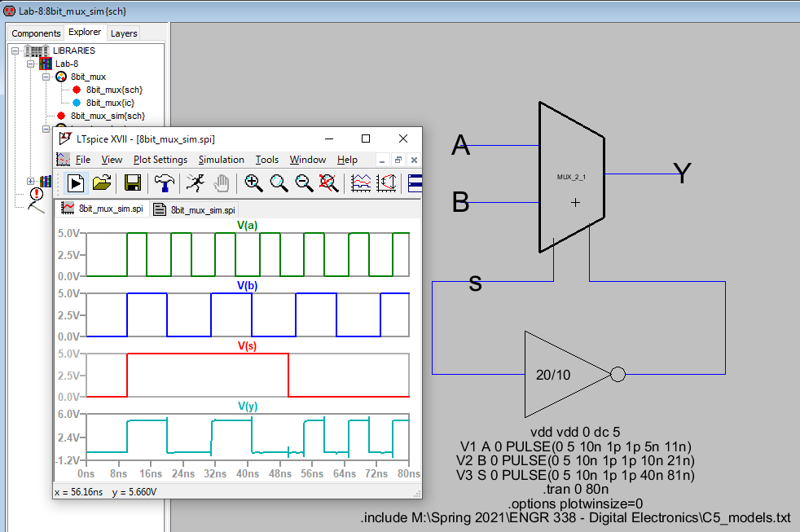Screen dimensions: 800x532
Task: Select 8bit_mux_sim{sch} in the explorer tree
Action: click(x=108, y=116)
